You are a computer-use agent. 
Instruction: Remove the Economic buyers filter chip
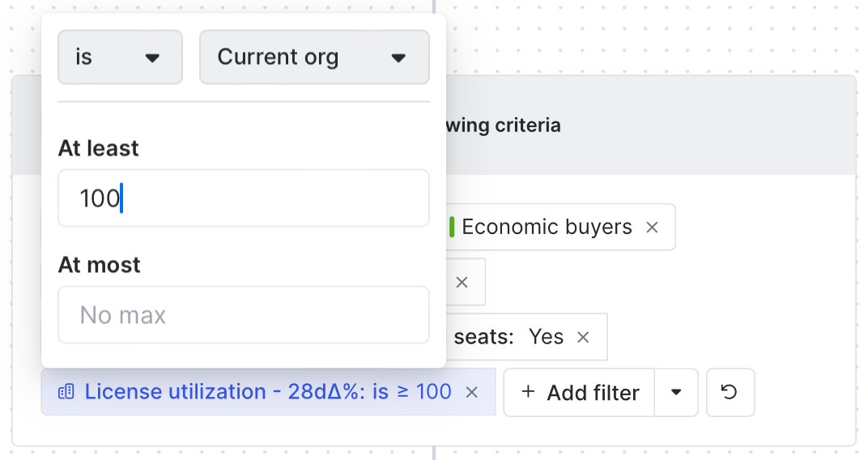tap(652, 228)
